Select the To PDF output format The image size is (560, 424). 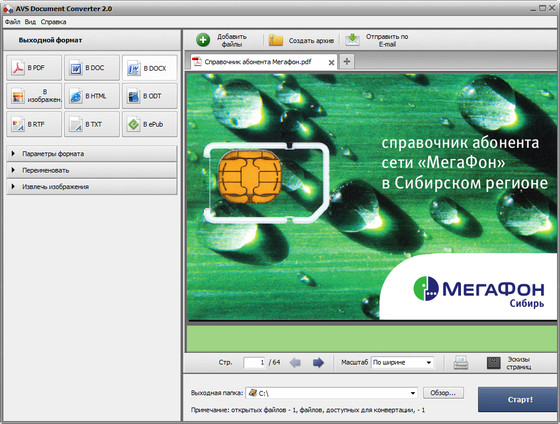click(34, 68)
